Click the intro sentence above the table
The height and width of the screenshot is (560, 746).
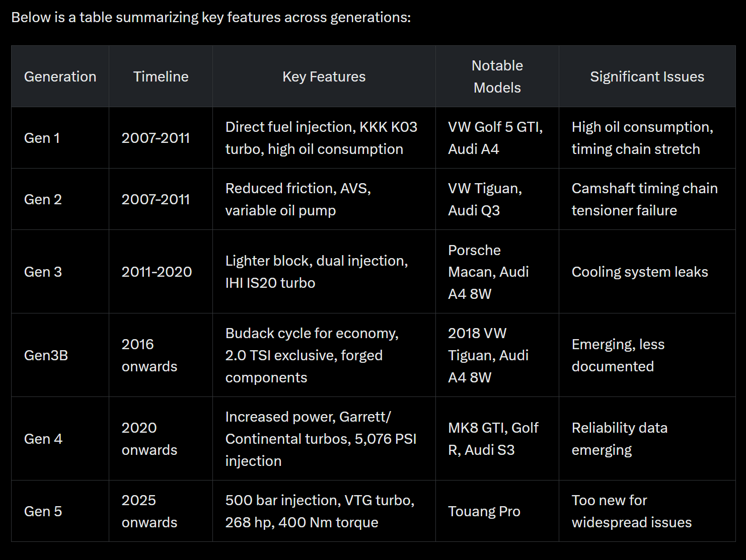click(211, 18)
